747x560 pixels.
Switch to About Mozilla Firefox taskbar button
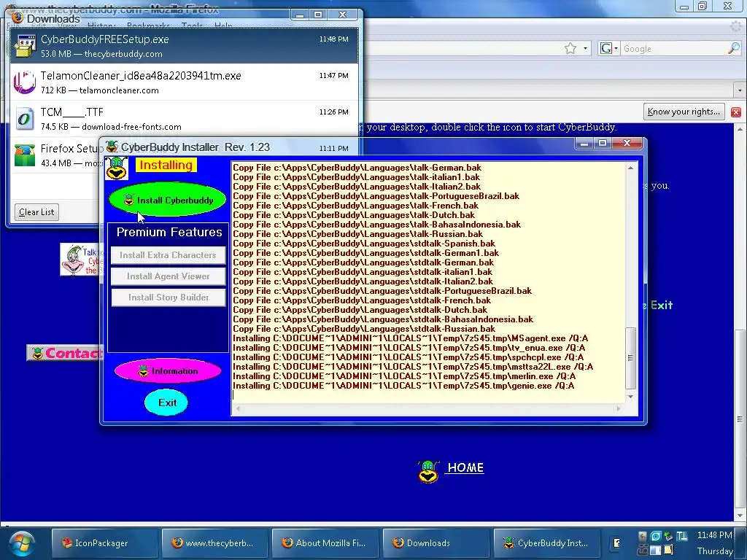[325, 542]
